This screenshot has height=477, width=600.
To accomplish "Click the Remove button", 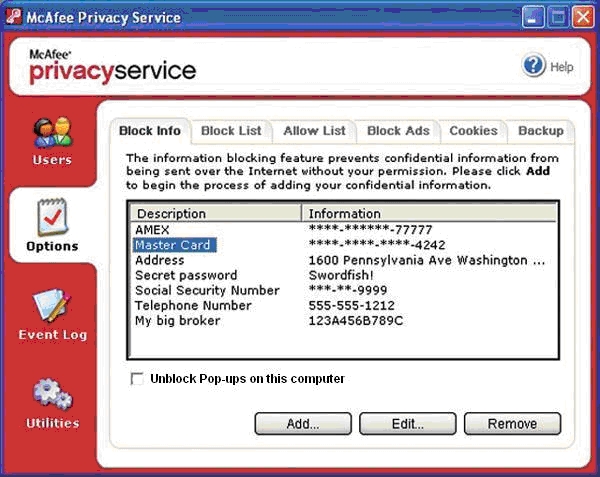I will (512, 424).
